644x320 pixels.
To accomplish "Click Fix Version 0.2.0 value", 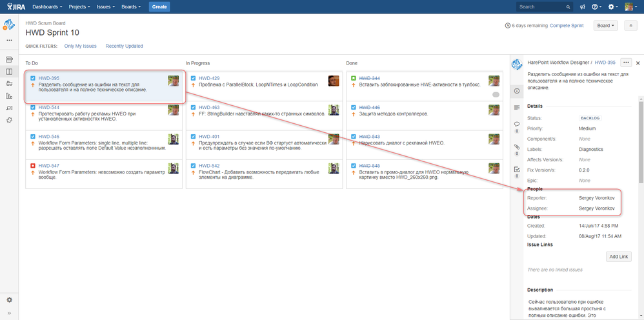I will pyautogui.click(x=584, y=170).
